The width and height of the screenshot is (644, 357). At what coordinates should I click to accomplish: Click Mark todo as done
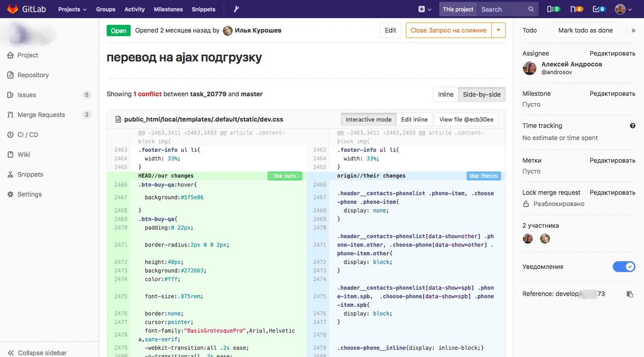[586, 30]
